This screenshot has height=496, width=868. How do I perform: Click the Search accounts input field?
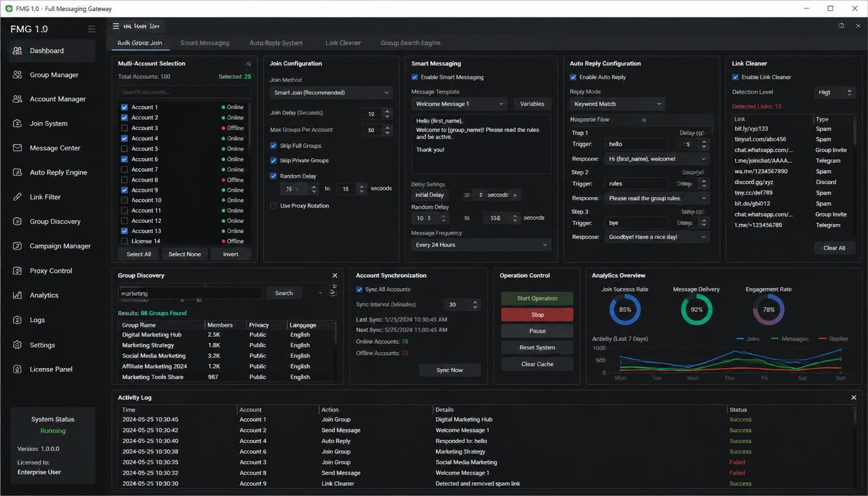pos(184,92)
